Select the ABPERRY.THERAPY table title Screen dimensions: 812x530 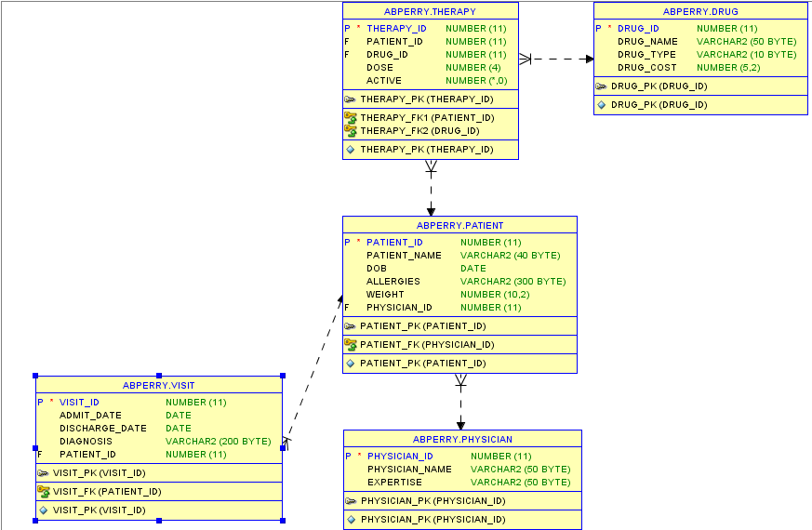tap(430, 12)
